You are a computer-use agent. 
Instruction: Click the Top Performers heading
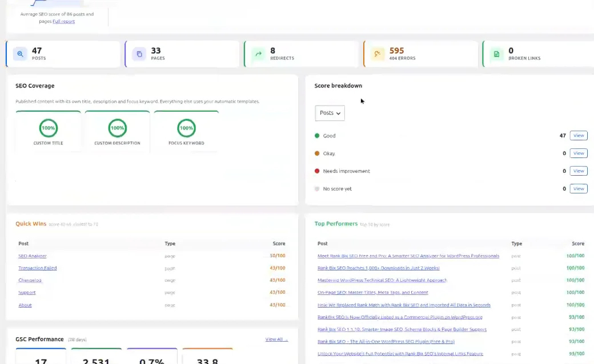tap(336, 224)
